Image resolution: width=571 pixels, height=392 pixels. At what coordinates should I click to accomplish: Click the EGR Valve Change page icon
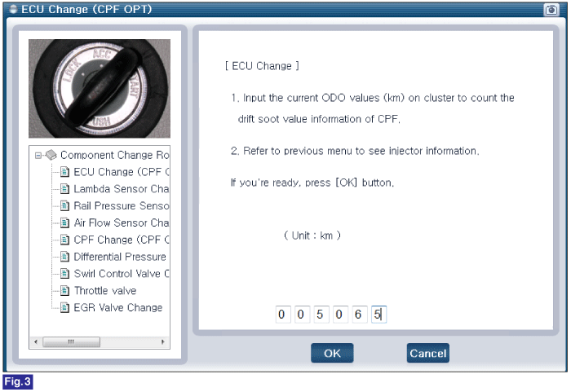pyautogui.click(x=64, y=307)
